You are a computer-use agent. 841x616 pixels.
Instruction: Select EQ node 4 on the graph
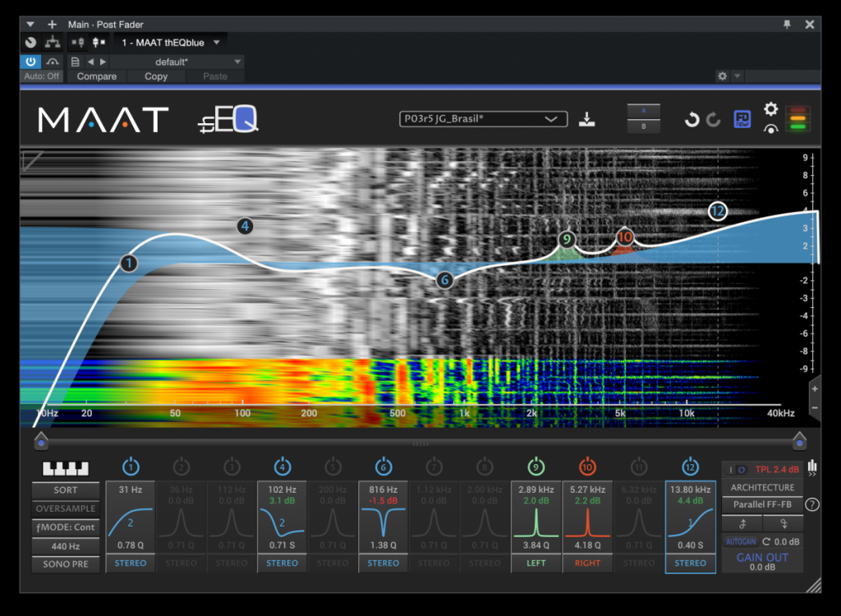pyautogui.click(x=245, y=226)
